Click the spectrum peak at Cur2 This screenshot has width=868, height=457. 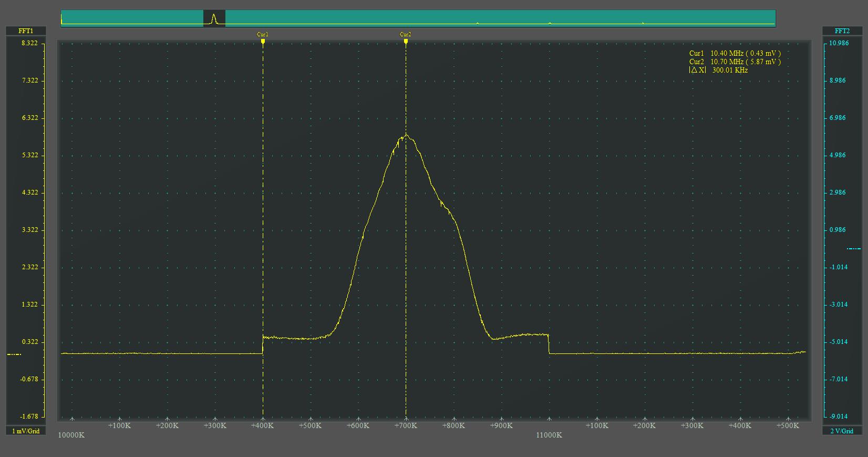tap(406, 136)
